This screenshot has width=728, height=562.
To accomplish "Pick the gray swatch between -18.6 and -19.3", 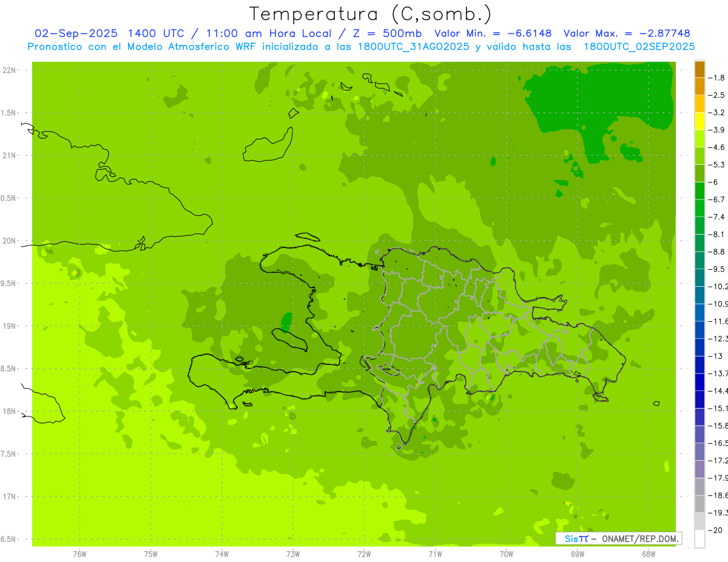I will click(699, 504).
